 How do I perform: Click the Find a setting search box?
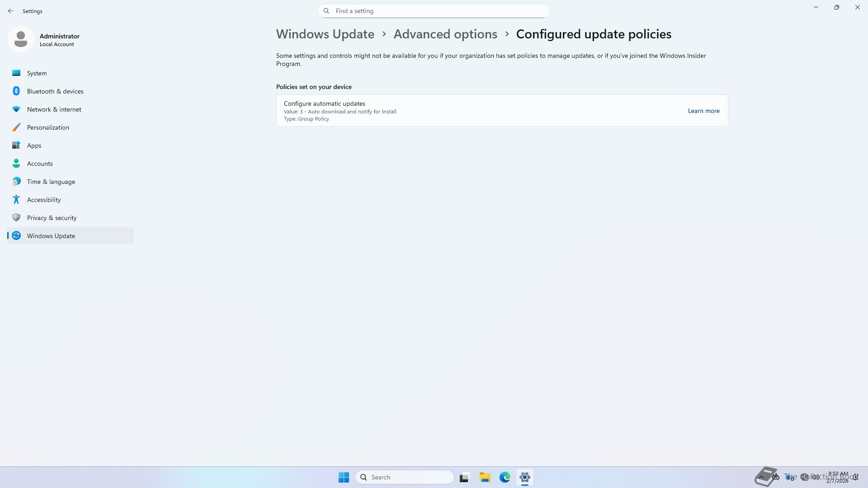pos(434,11)
